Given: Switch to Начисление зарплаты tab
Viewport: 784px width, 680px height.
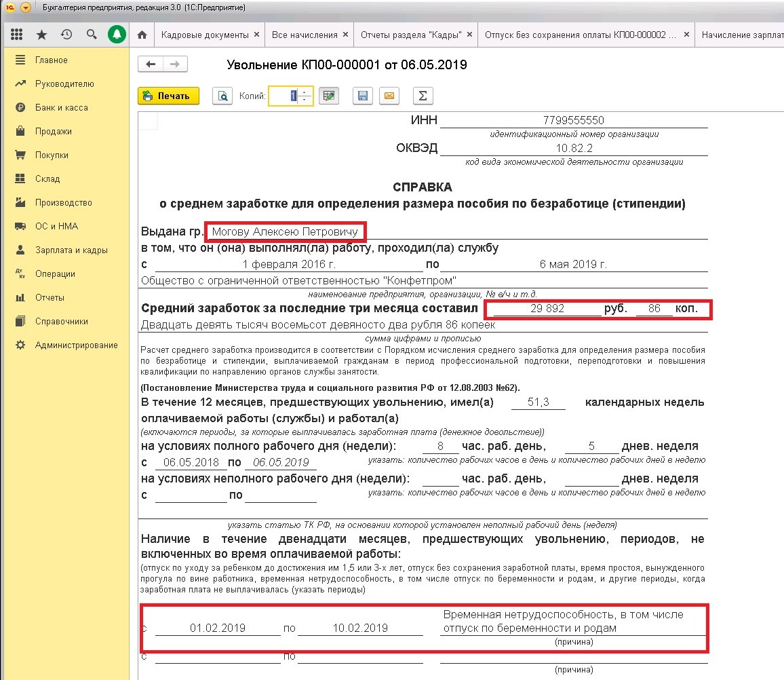Looking at the screenshot, I should [x=742, y=35].
